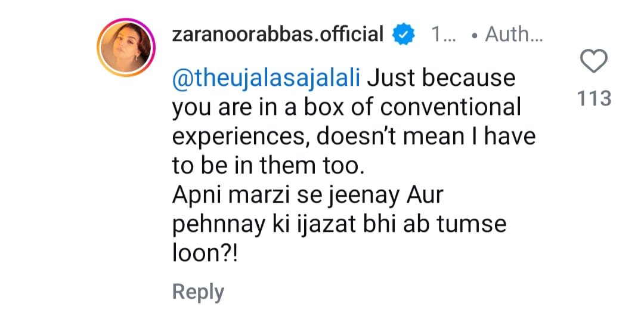
Task: View the 113 likes count
Action: coord(595,97)
